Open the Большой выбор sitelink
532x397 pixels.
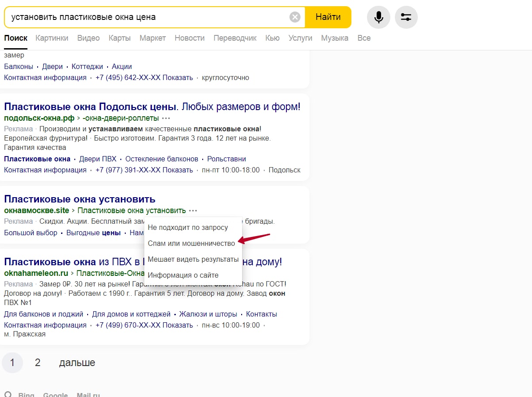click(x=31, y=233)
